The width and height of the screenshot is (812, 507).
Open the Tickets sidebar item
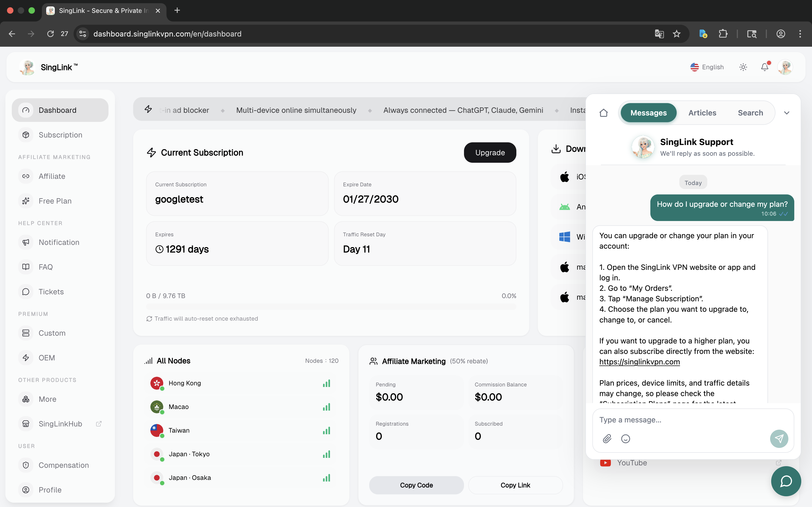(x=60, y=292)
